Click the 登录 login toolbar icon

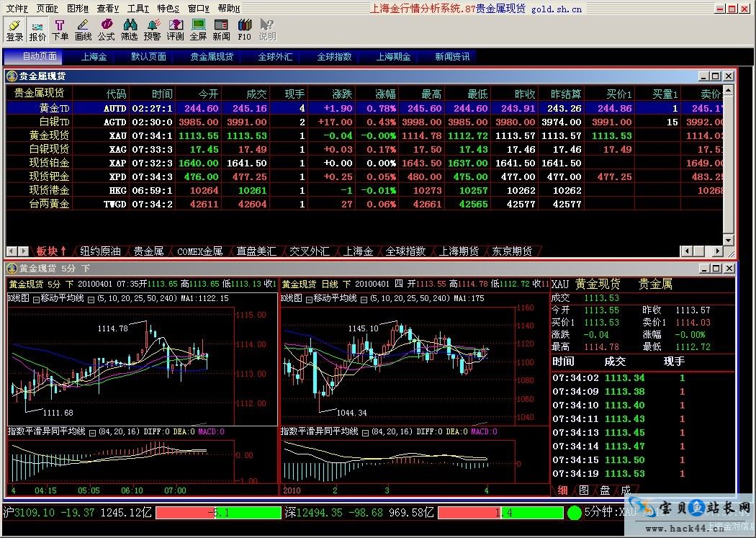(14, 30)
